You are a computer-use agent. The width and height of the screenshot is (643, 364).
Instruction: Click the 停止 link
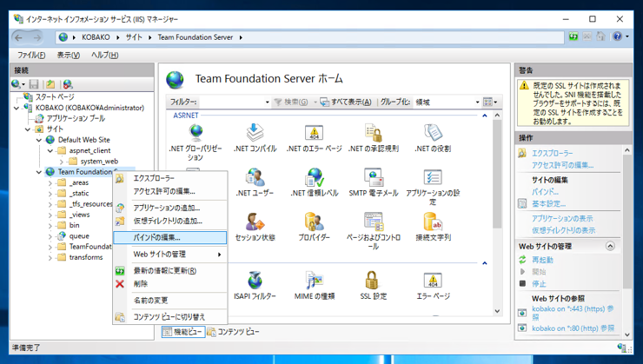click(539, 284)
